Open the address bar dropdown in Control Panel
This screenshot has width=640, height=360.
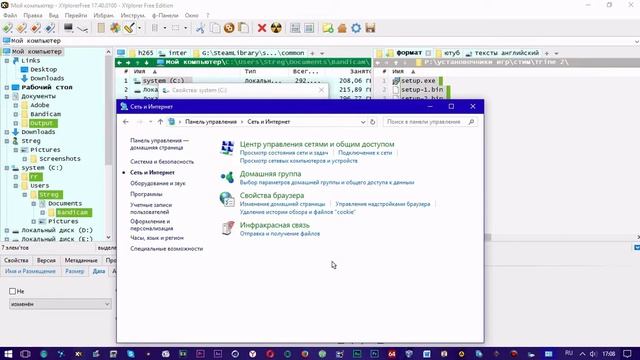[362, 122]
